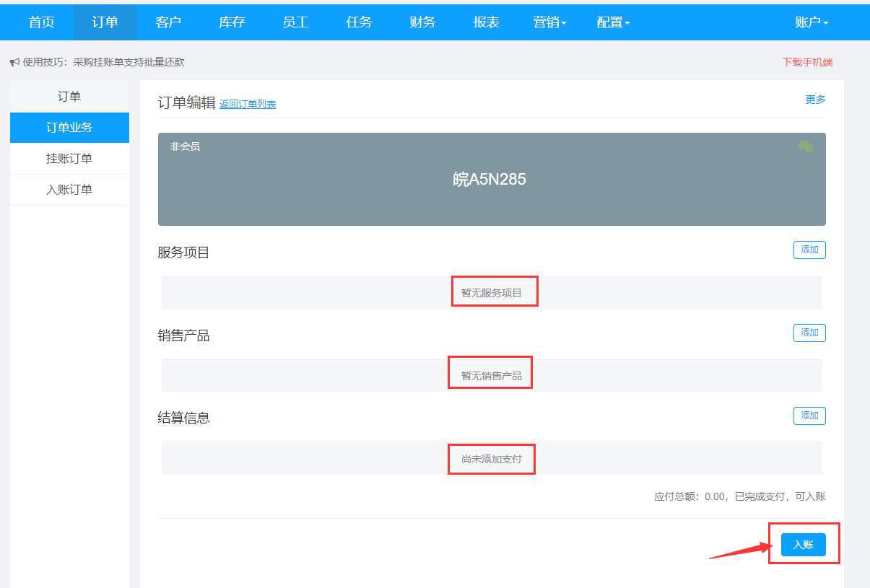Viewport: 870px width, 588px height.
Task: Select 订单业务 in the sidebar
Action: [69, 128]
